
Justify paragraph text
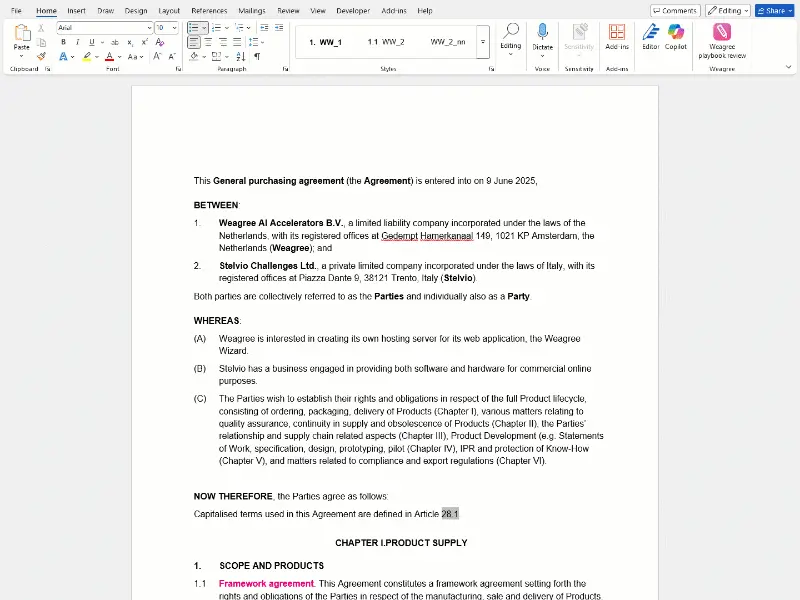pyautogui.click(x=237, y=42)
